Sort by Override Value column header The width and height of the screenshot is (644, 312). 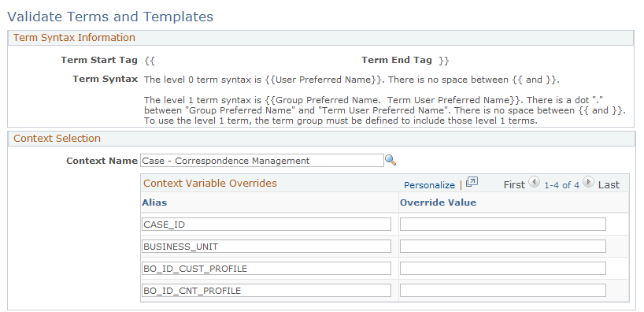pyautogui.click(x=439, y=202)
